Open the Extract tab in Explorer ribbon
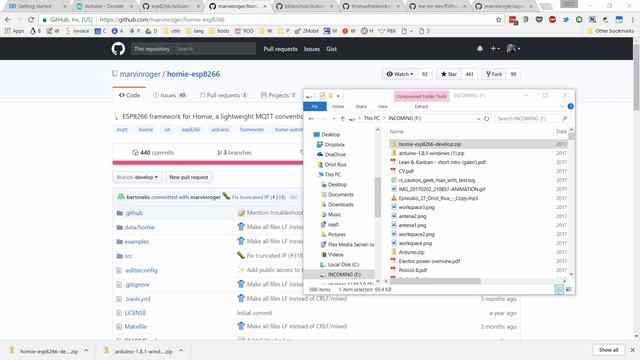This screenshot has width=640, height=360. [x=421, y=107]
